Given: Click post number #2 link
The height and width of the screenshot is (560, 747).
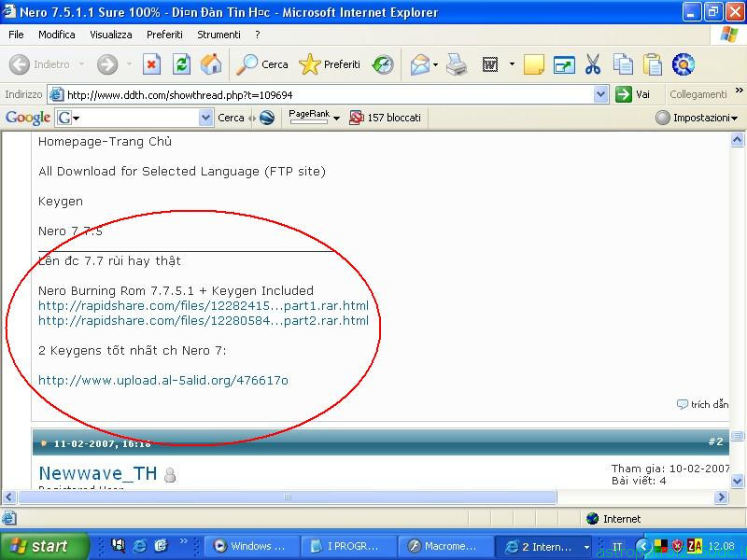Looking at the screenshot, I should 715,441.
